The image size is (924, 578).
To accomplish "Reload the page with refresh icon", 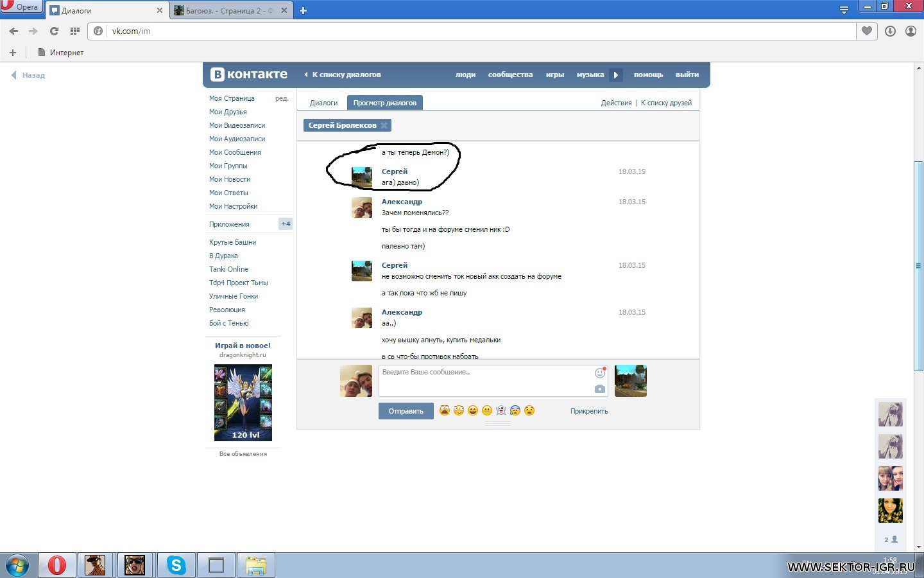I will [x=54, y=31].
